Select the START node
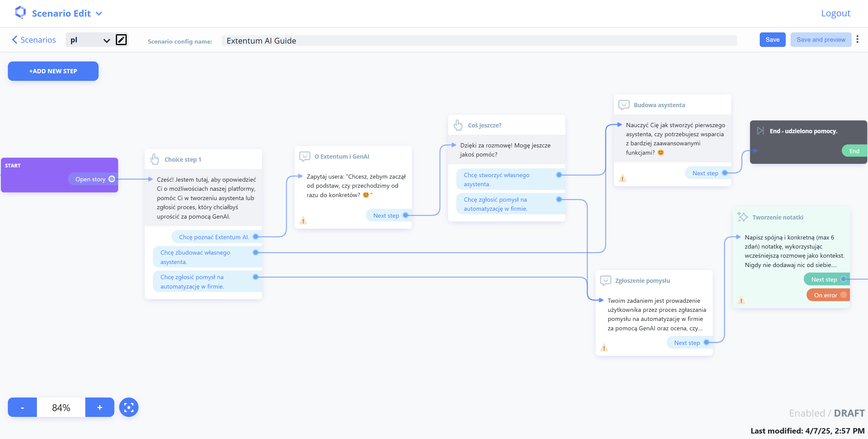The height and width of the screenshot is (439, 868). coord(60,175)
